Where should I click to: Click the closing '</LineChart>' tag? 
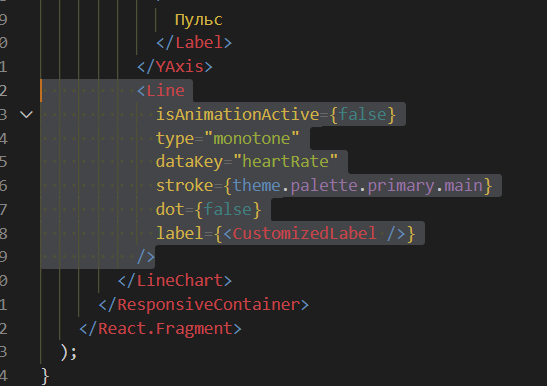[x=175, y=281]
